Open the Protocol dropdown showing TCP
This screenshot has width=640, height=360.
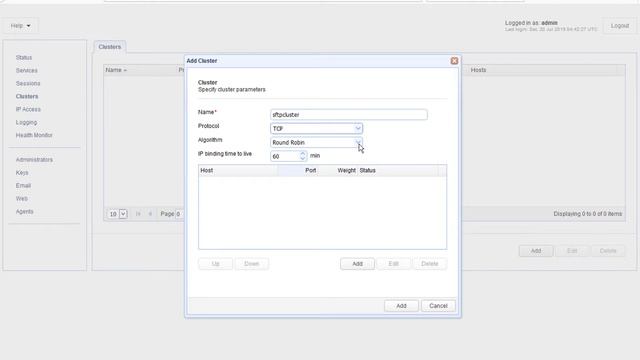(x=358, y=129)
